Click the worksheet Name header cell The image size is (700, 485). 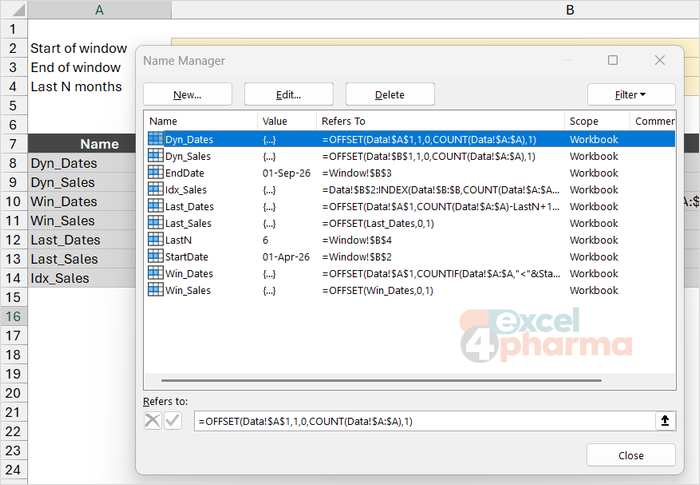click(x=82, y=144)
